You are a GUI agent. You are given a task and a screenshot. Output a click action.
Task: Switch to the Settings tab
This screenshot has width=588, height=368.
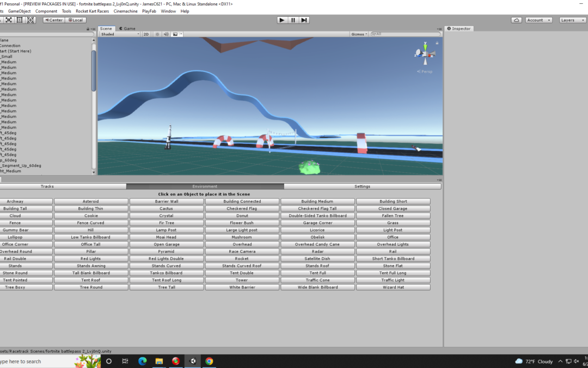(x=362, y=186)
